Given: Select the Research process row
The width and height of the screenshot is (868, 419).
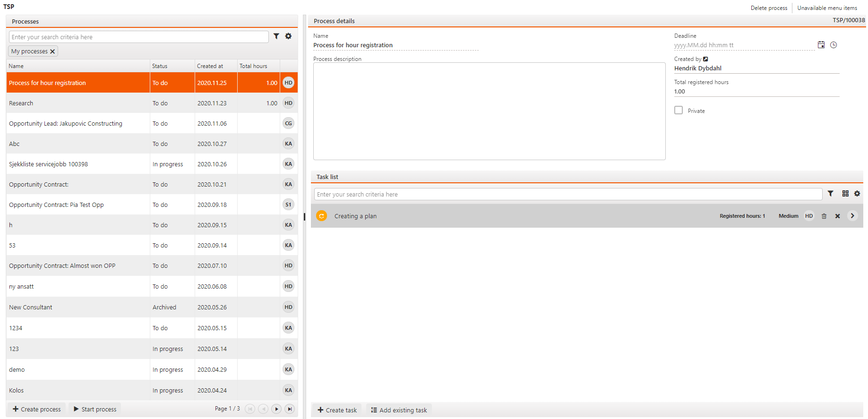Looking at the screenshot, I should pos(152,103).
